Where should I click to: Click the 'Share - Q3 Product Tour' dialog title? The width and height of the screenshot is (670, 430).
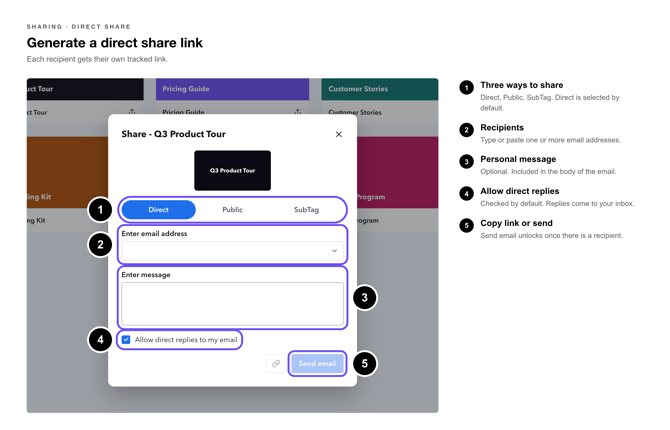[x=173, y=134]
